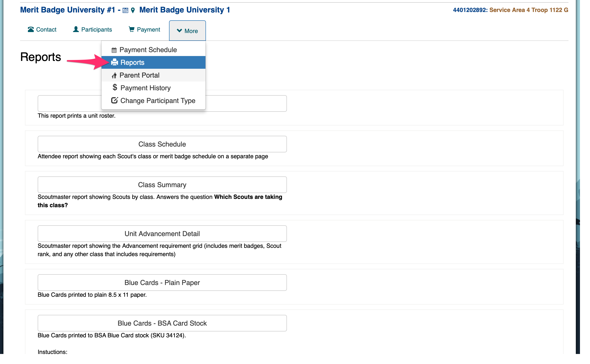This screenshot has width=590, height=364.
Task: Click the chevron arrow on More
Action: [x=179, y=31]
